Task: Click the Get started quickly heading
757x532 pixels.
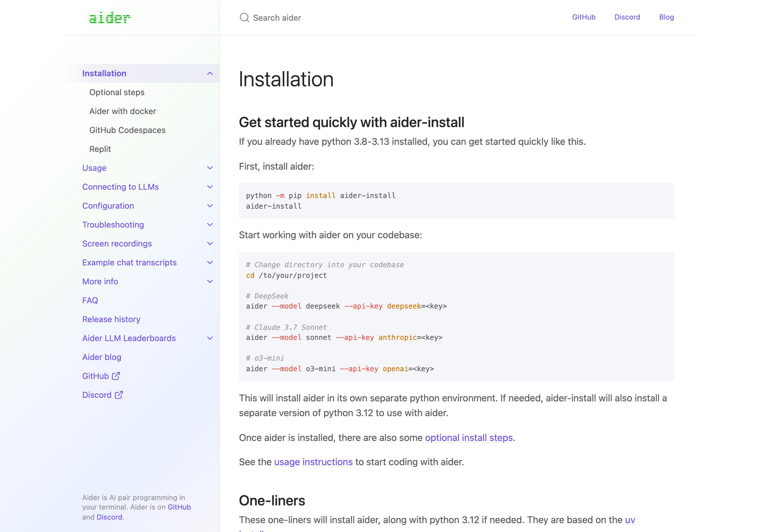Action: 352,122
